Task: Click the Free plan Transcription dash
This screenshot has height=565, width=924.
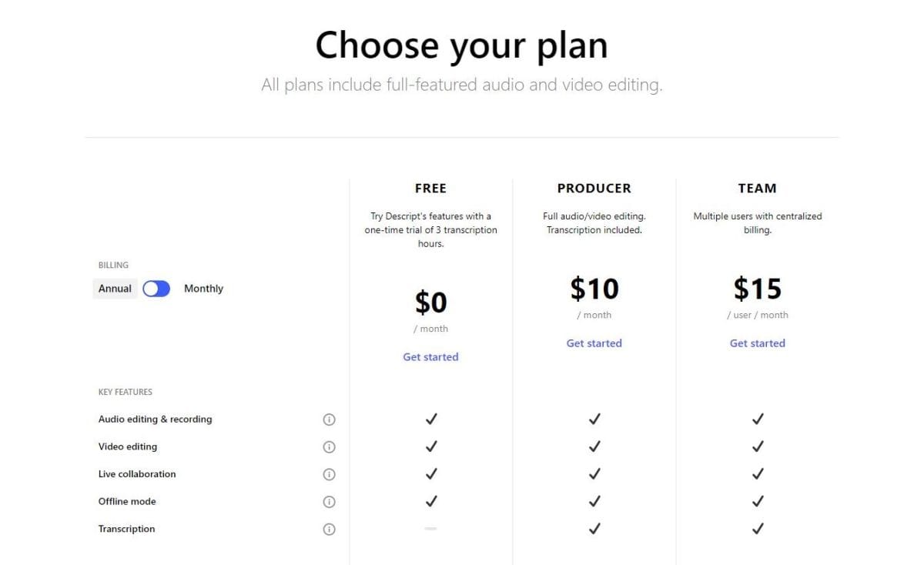Action: point(431,529)
